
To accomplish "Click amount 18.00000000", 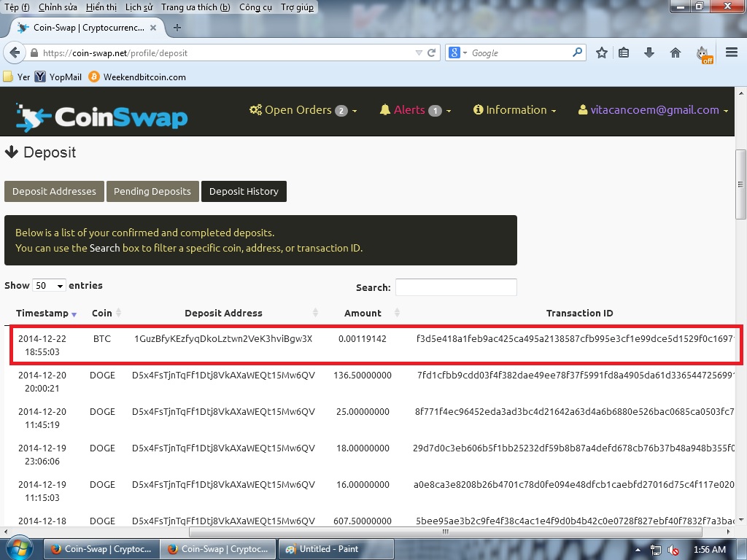I will (363, 448).
